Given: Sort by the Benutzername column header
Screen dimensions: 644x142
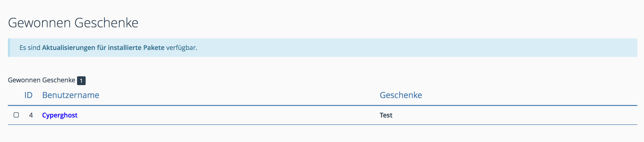Looking at the screenshot, I should tap(71, 95).
